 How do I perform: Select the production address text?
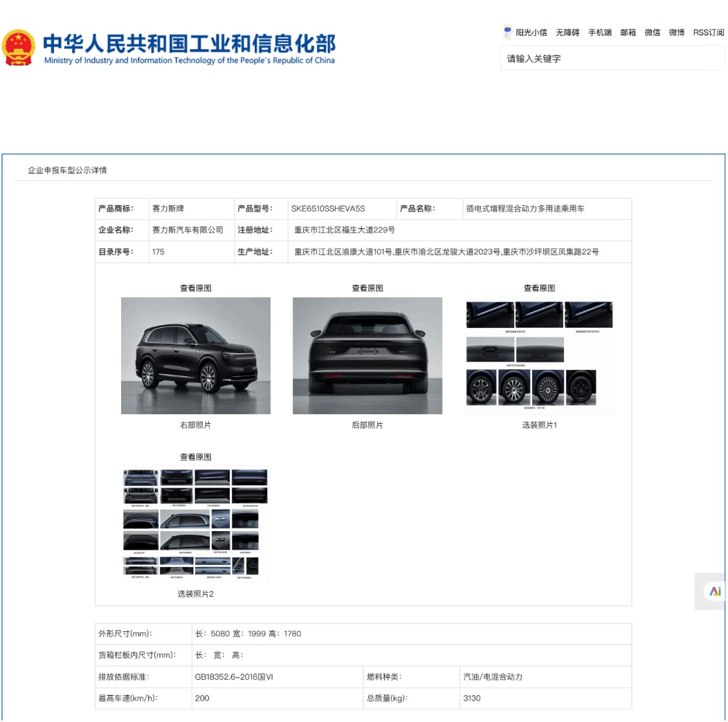(x=446, y=252)
